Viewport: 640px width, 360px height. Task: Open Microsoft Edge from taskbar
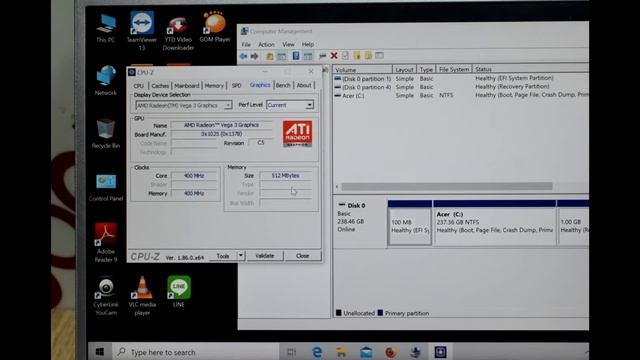click(317, 352)
